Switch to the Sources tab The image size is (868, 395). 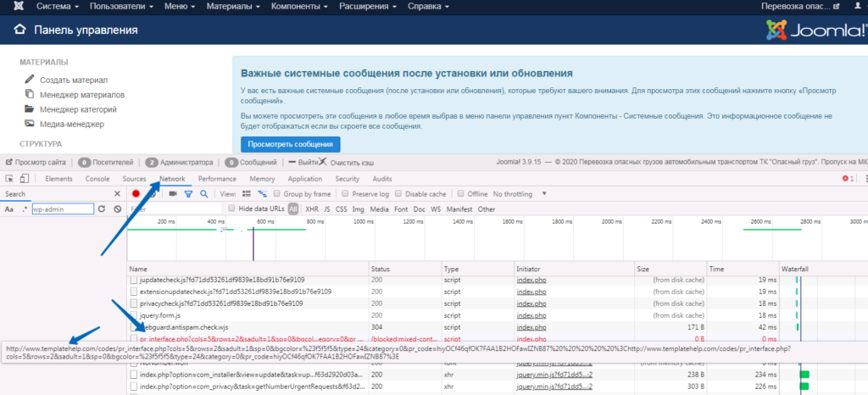(135, 179)
